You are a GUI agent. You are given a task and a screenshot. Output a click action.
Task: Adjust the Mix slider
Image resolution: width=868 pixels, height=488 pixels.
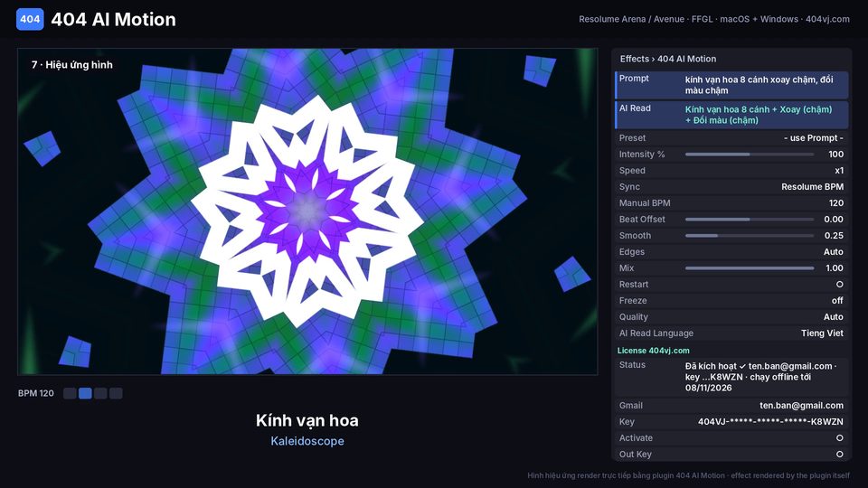(x=749, y=267)
